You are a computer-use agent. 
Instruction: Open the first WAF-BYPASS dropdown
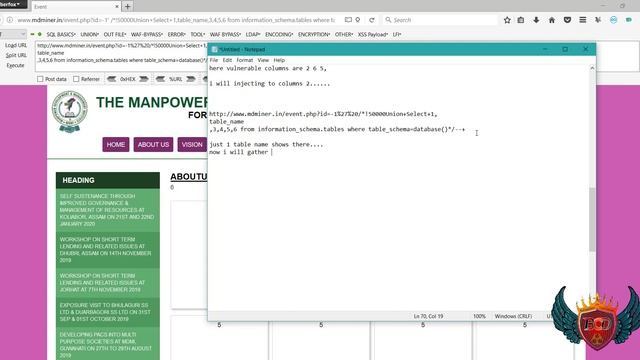click(147, 35)
